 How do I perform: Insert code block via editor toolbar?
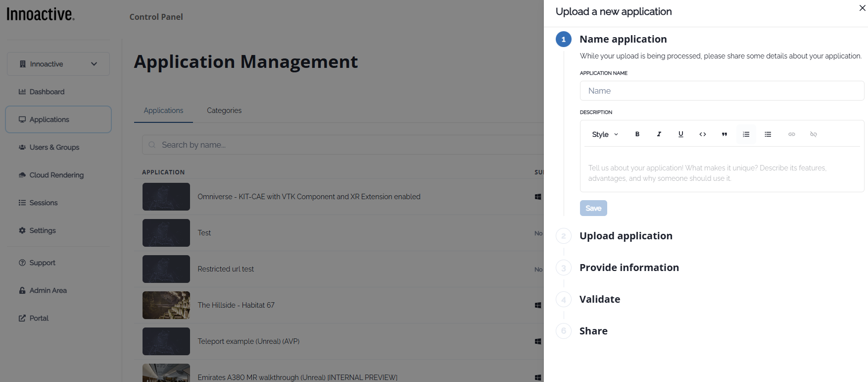[x=703, y=134]
